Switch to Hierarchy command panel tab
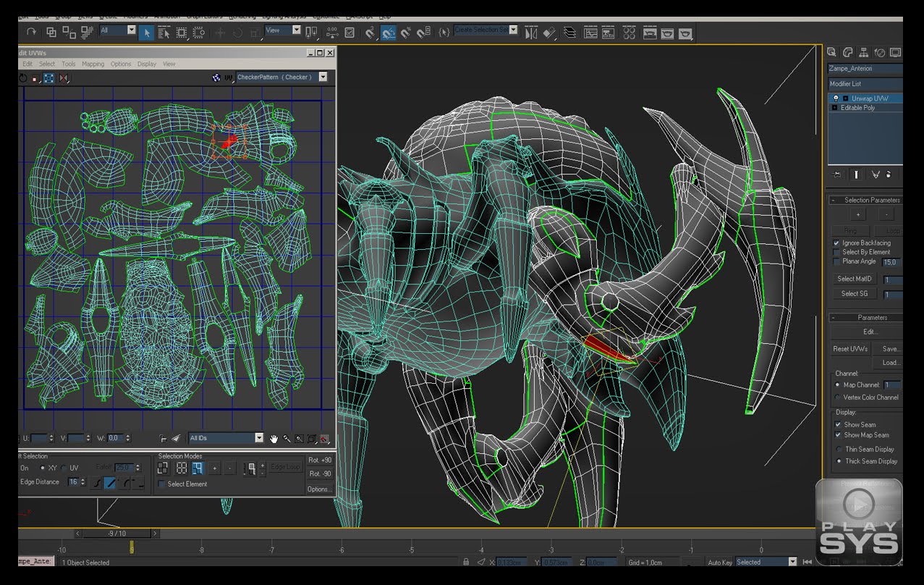 click(x=863, y=53)
